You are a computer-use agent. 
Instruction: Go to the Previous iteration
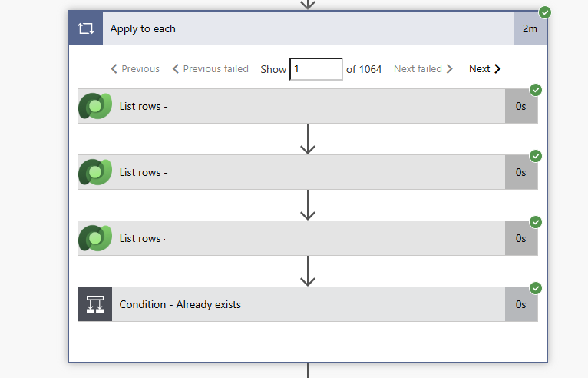pyautogui.click(x=135, y=69)
